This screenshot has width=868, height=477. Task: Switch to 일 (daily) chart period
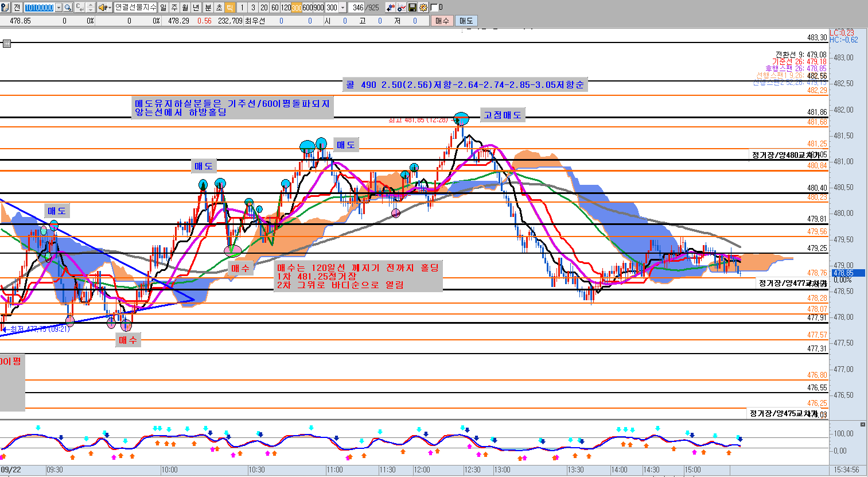pos(164,7)
